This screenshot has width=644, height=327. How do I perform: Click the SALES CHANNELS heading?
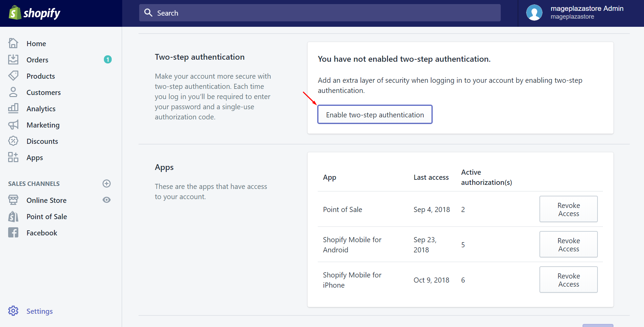(34, 184)
